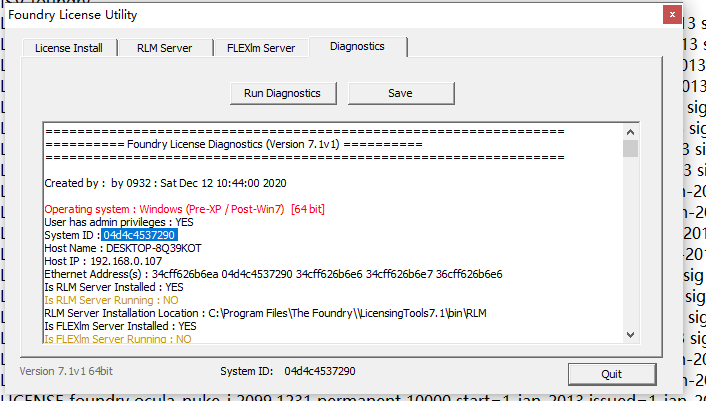The image size is (706, 401).
Task: Quit the Foundry License Utility
Action: pyautogui.click(x=611, y=374)
